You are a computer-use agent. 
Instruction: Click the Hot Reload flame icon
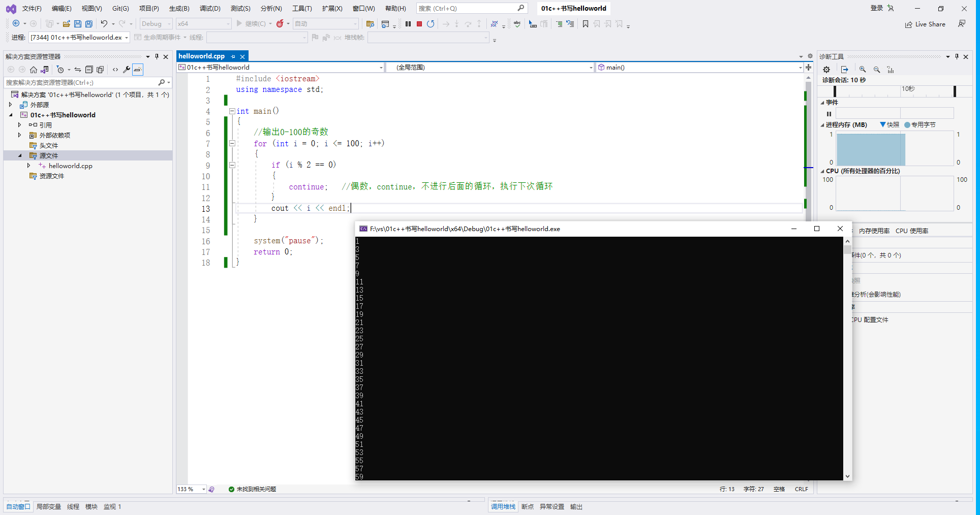280,24
